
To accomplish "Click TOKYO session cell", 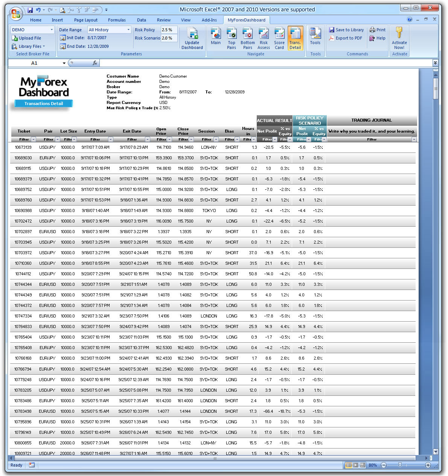I will point(209,211).
